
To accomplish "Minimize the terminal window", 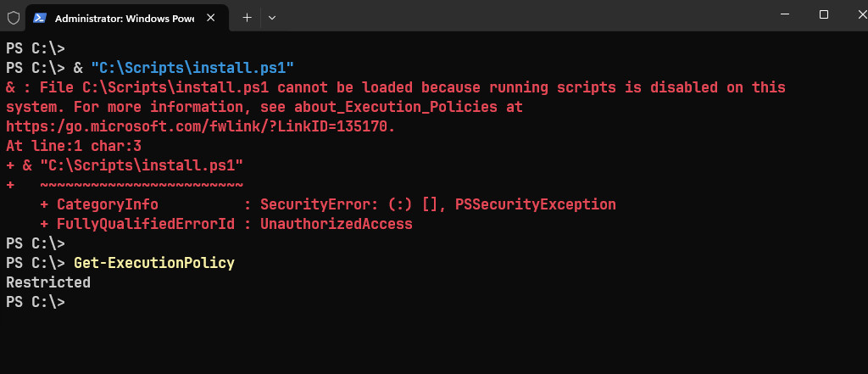I will pos(785,15).
